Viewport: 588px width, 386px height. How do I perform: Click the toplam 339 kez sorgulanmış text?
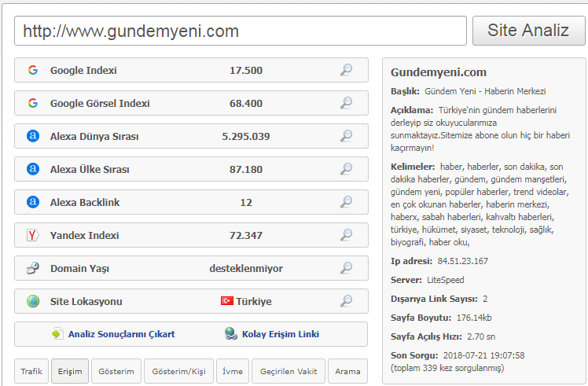tap(447, 368)
